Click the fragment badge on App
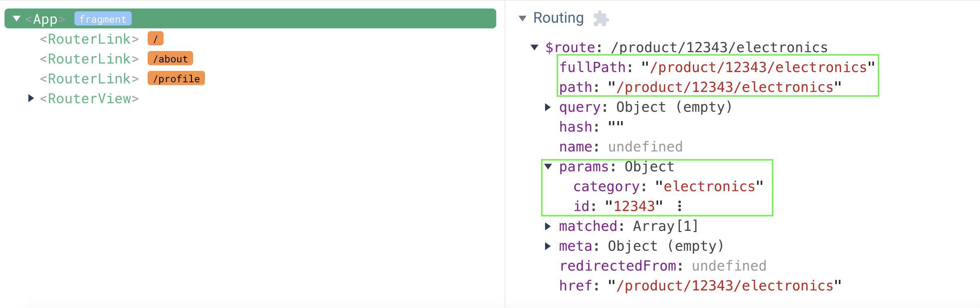 tap(103, 19)
